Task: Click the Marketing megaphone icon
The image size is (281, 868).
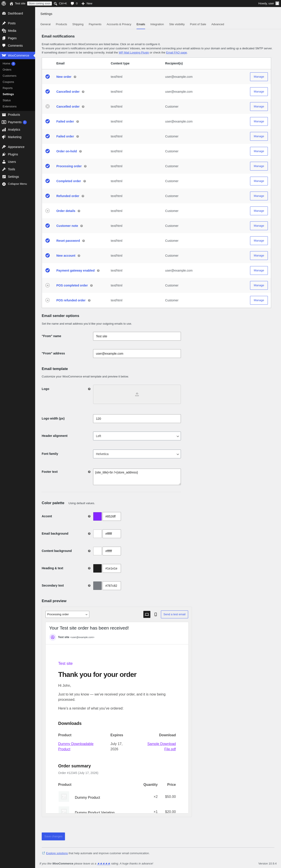Action: pos(4,137)
